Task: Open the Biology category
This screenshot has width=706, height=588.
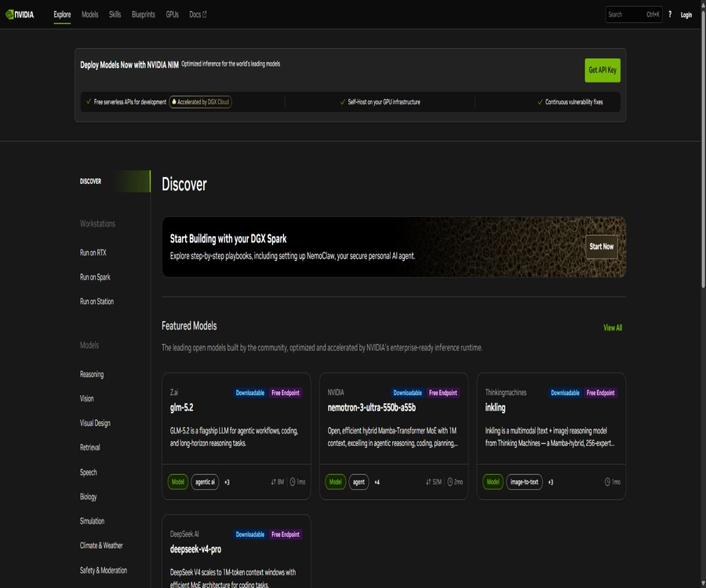Action: pos(88,496)
